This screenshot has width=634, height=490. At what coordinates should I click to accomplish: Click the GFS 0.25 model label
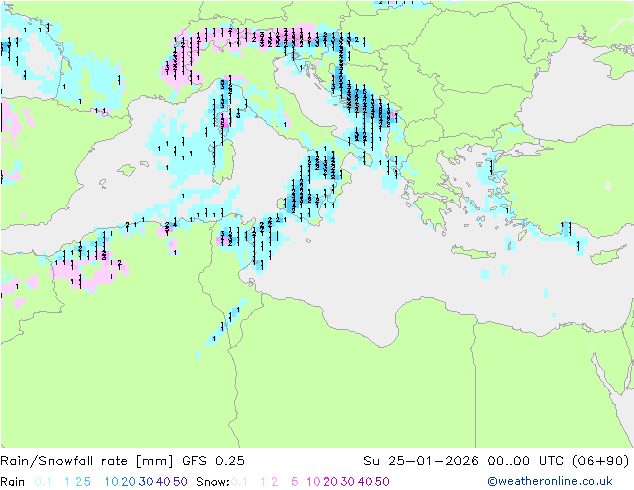point(213,461)
